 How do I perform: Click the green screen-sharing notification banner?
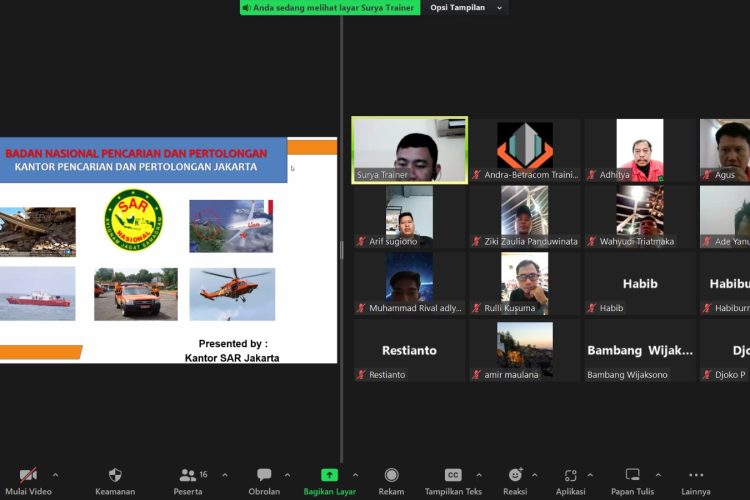click(330, 8)
